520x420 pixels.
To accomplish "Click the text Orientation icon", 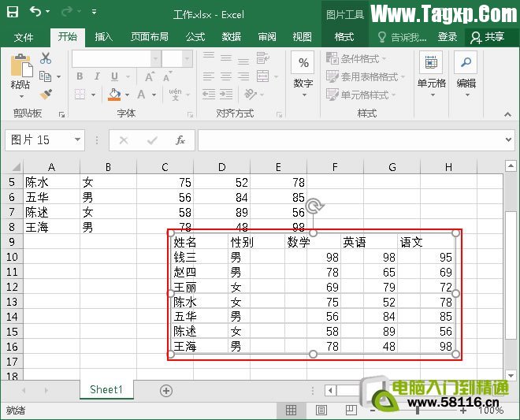I will click(x=251, y=95).
